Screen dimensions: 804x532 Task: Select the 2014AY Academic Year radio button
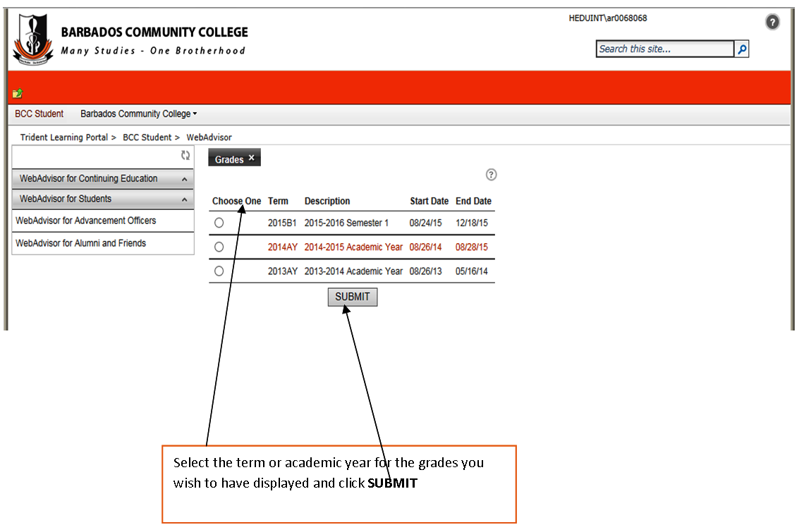pyautogui.click(x=219, y=247)
